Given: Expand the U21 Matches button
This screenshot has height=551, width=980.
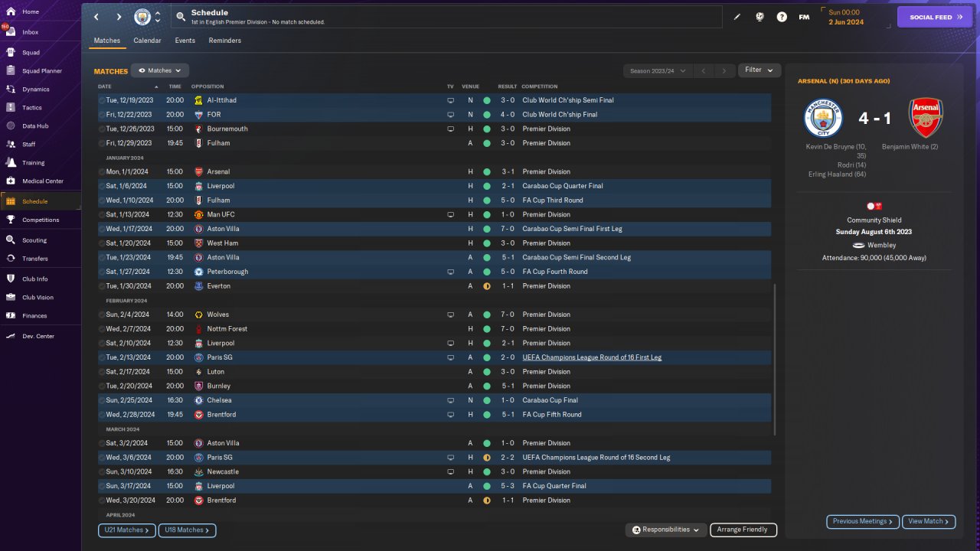Looking at the screenshot, I should (126, 530).
